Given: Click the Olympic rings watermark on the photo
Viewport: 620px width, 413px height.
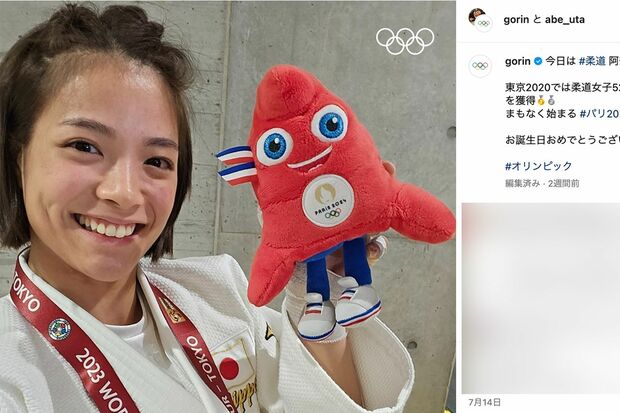Looking at the screenshot, I should click(405, 41).
